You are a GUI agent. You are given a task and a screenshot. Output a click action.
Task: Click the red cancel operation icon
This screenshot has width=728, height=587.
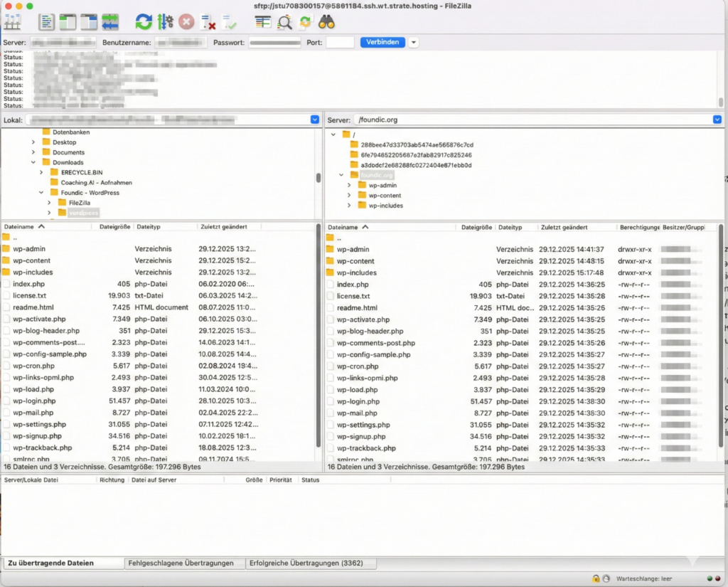186,21
